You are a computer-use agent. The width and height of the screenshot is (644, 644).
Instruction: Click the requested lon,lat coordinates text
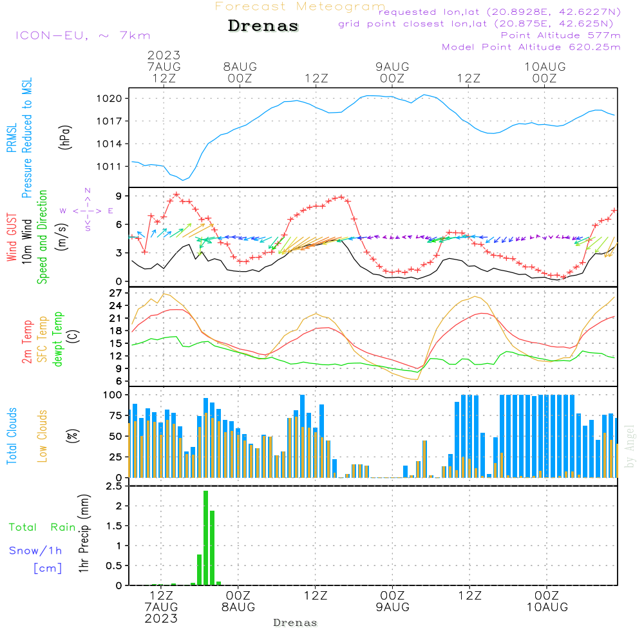[499, 12]
